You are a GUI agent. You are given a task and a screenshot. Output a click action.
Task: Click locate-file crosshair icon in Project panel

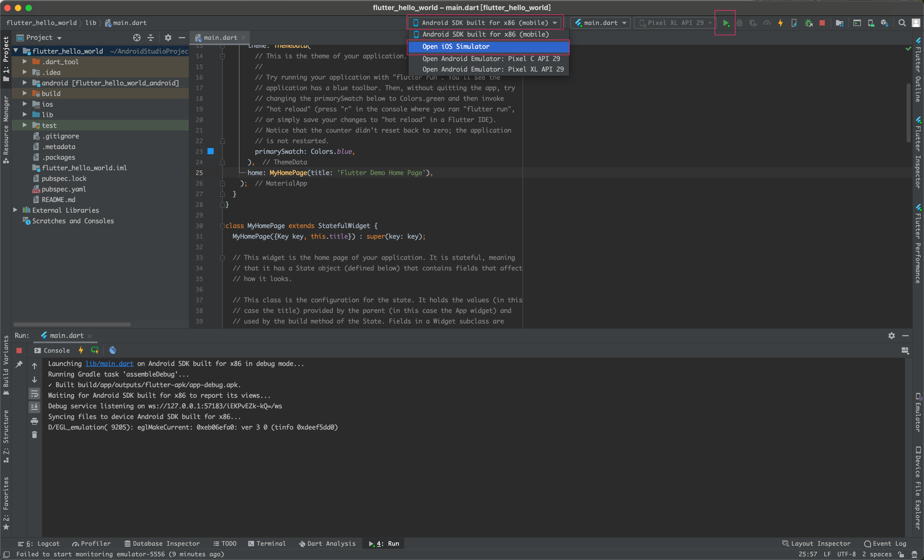pos(137,37)
